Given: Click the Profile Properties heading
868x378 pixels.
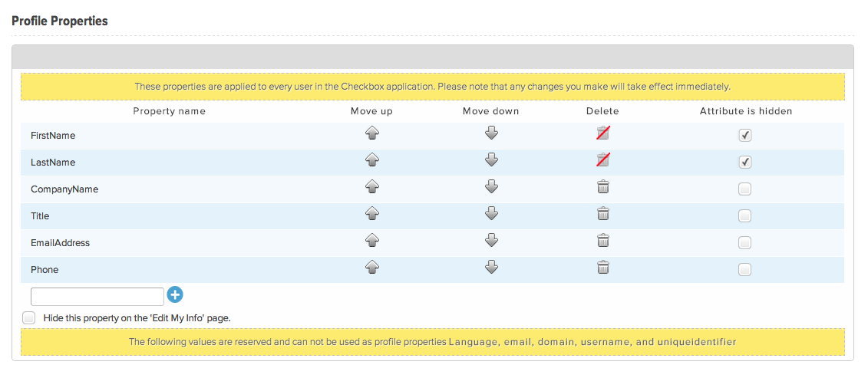Looking at the screenshot, I should 60,21.
